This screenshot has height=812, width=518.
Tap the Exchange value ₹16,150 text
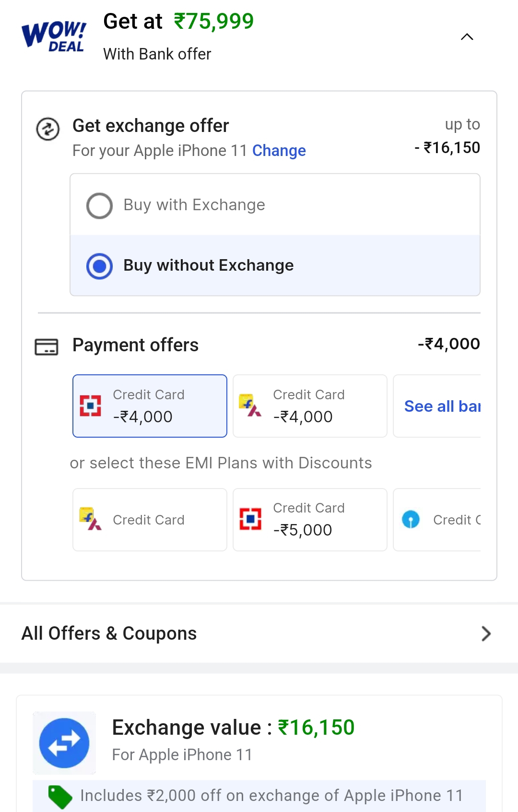(233, 728)
